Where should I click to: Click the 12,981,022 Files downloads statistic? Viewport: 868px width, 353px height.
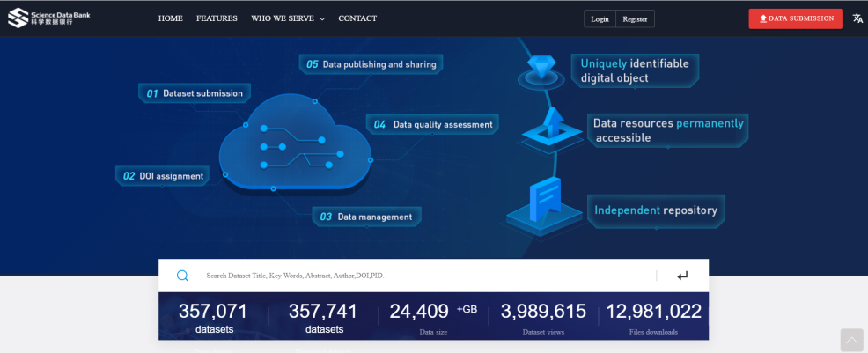pos(653,317)
